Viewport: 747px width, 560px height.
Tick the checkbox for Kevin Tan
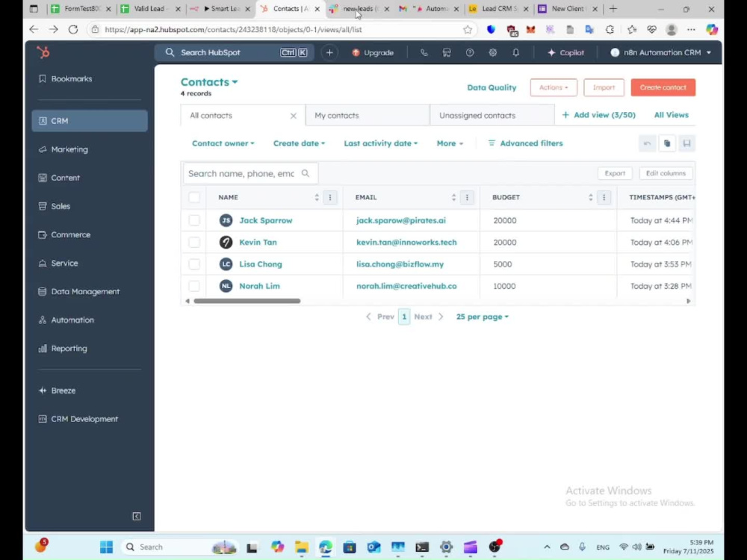[194, 242]
